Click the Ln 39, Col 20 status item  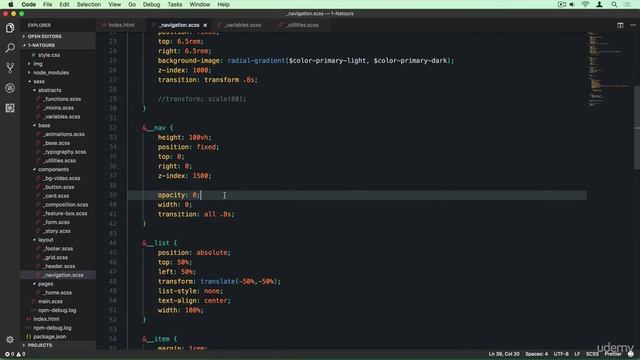pyautogui.click(x=504, y=354)
